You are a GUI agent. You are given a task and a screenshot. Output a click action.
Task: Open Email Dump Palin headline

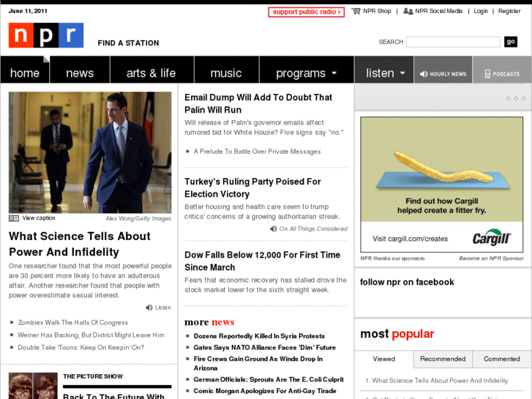pyautogui.click(x=258, y=103)
